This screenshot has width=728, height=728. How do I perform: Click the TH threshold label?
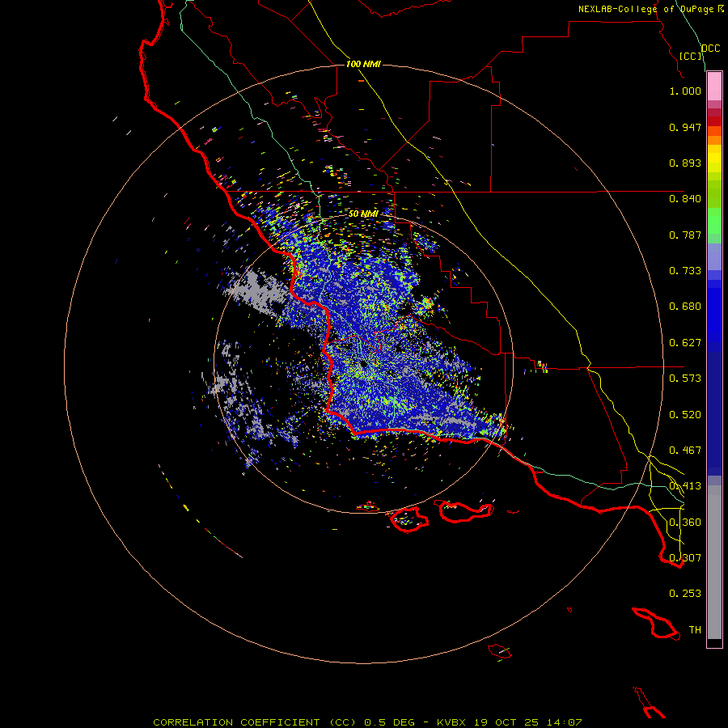[x=695, y=630]
